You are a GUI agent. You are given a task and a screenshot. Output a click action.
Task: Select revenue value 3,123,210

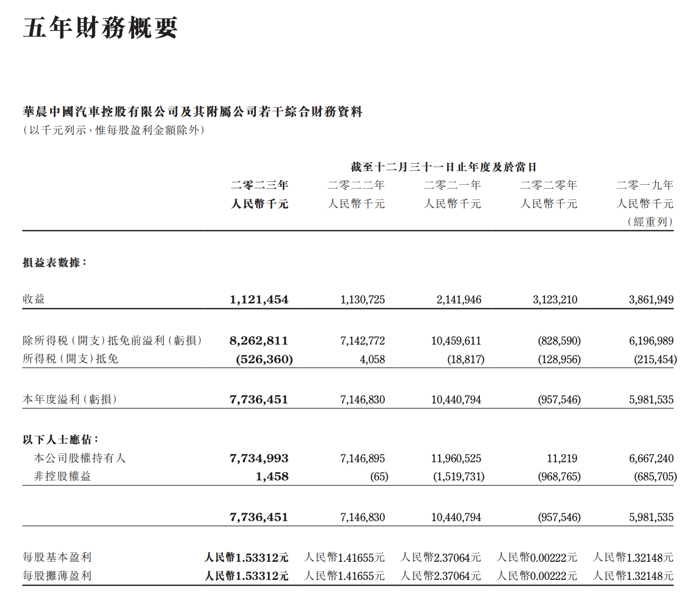click(x=555, y=300)
